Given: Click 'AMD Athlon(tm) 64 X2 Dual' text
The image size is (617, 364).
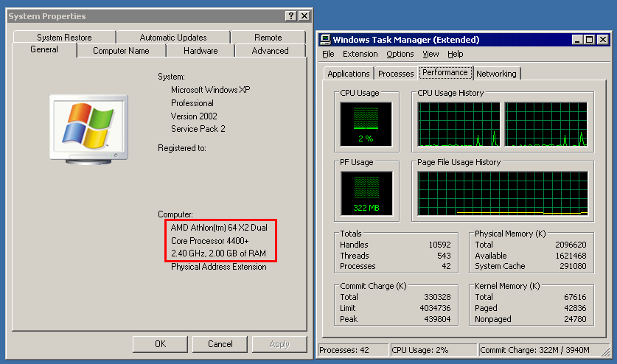Looking at the screenshot, I should point(219,228).
